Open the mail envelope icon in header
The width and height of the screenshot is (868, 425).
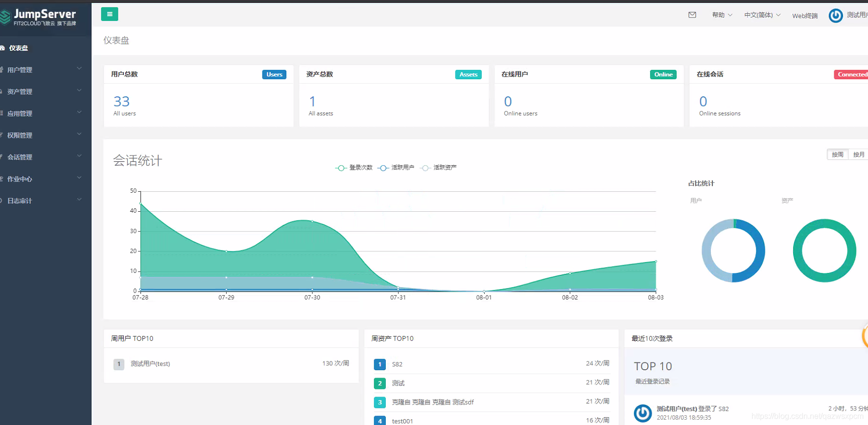[692, 15]
